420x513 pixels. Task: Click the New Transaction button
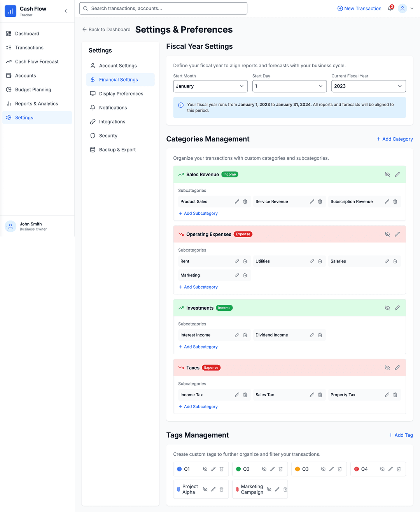tap(359, 9)
